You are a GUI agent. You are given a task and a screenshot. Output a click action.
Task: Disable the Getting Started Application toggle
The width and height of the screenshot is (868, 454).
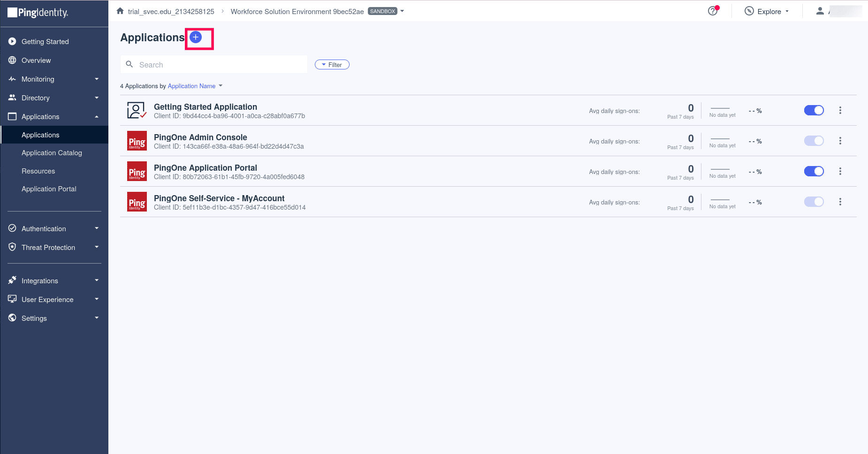click(814, 110)
